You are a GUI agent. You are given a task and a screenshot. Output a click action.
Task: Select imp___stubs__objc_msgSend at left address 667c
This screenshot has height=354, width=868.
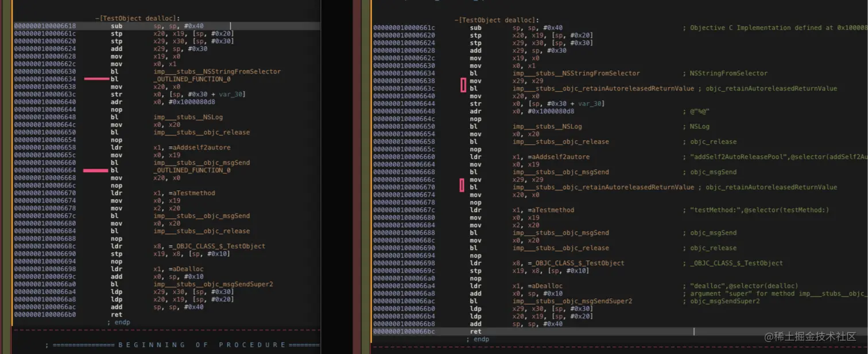pos(201,216)
